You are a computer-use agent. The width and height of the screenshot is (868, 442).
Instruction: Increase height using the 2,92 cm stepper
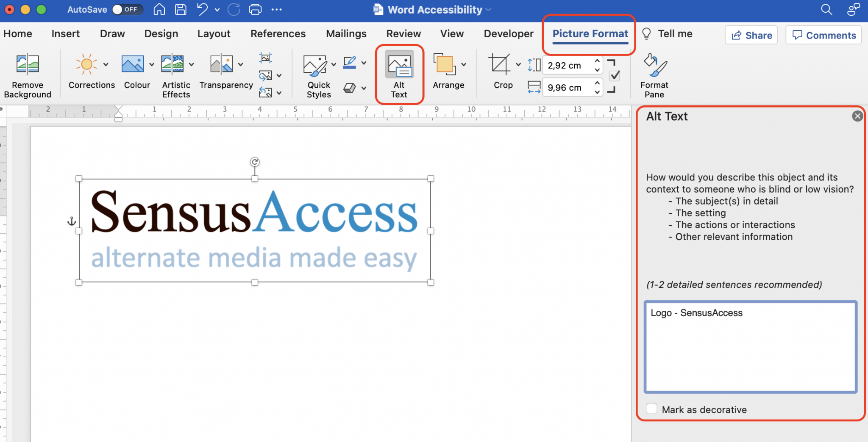click(596, 61)
